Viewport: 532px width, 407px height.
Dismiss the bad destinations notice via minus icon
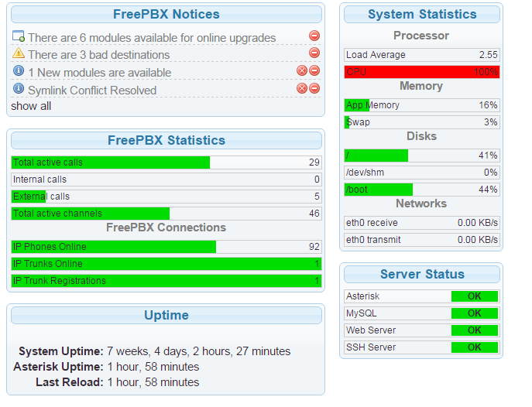click(314, 53)
